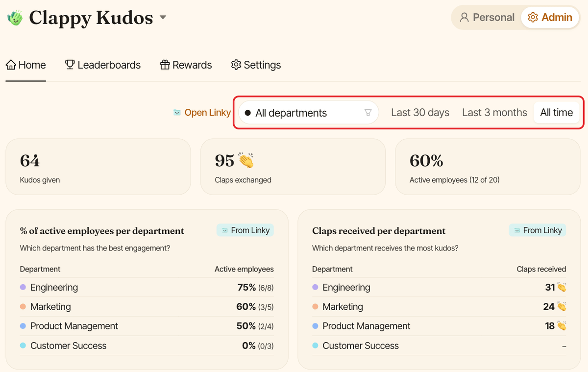This screenshot has height=372, width=588.
Task: Click the clap emoji next to 31
Action: (562, 287)
